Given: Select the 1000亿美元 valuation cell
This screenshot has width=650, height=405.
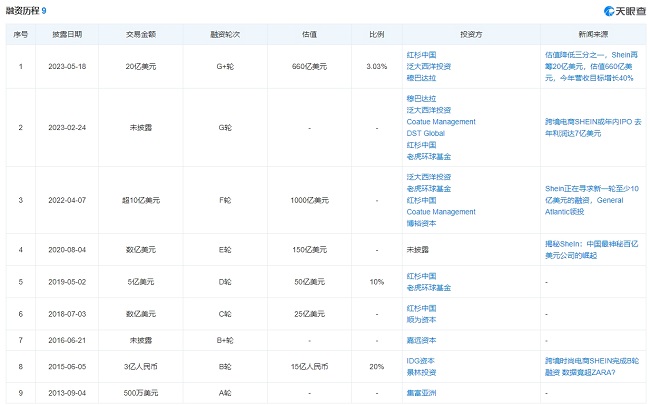Looking at the screenshot, I should click(310, 200).
